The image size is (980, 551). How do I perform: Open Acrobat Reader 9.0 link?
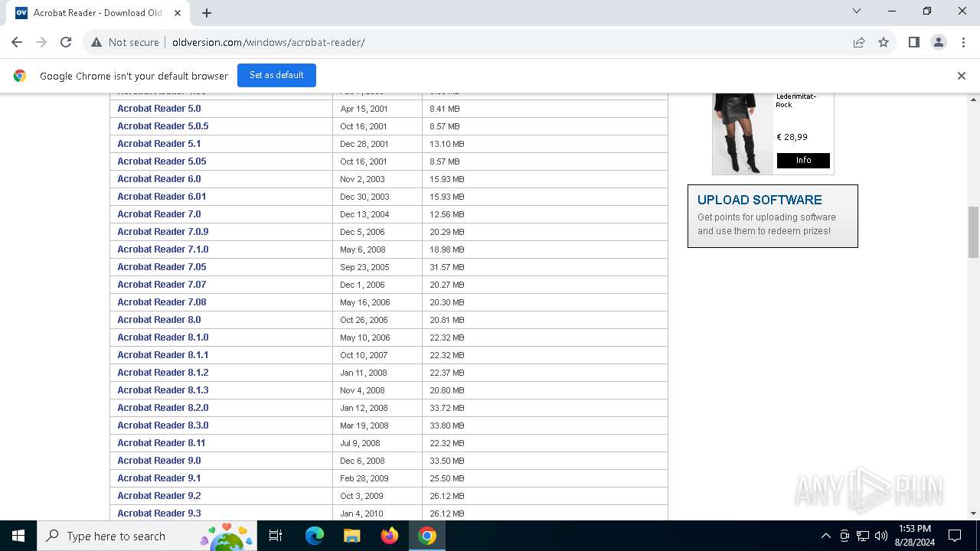158,461
